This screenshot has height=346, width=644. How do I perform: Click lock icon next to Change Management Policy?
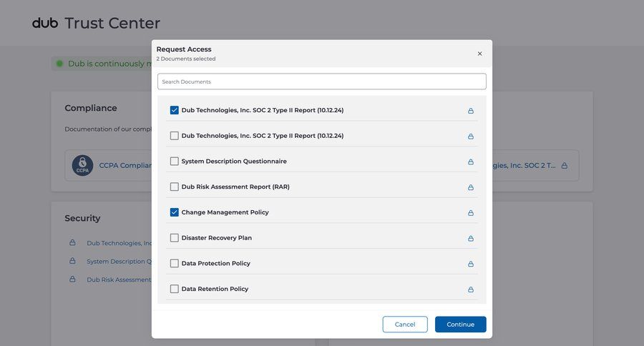(x=471, y=213)
